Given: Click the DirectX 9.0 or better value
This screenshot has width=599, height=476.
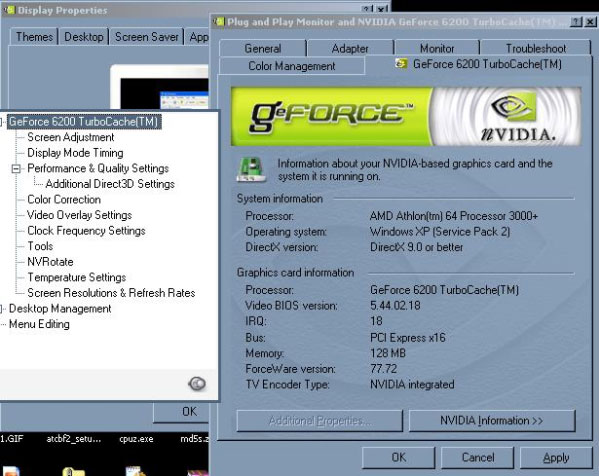Looking at the screenshot, I should tap(416, 247).
